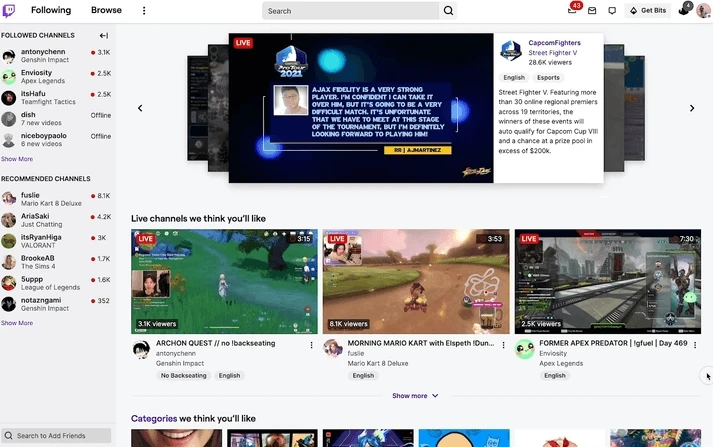Viewport: 713px width, 447px height.
Task: Open FORMER APEX PREDATOR stream thumbnail
Action: pos(608,281)
